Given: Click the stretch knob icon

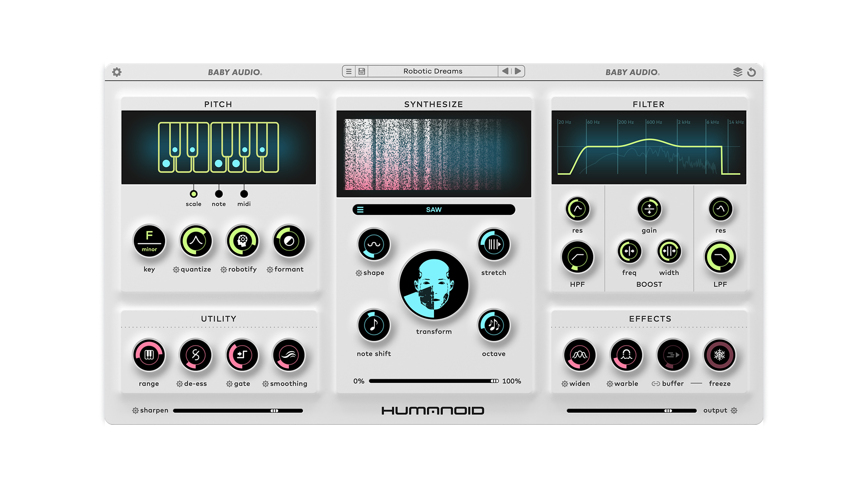Looking at the screenshot, I should (494, 244).
